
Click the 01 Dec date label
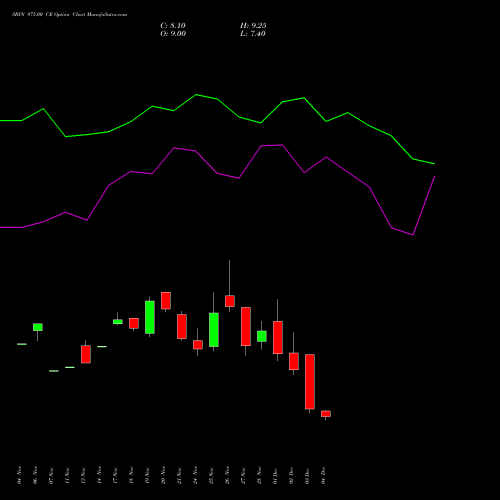pos(275,475)
